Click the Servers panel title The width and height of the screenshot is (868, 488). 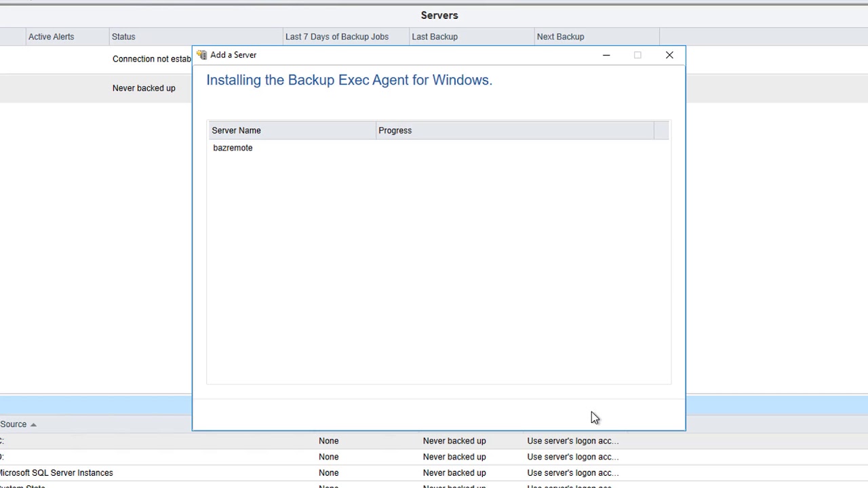click(x=439, y=15)
